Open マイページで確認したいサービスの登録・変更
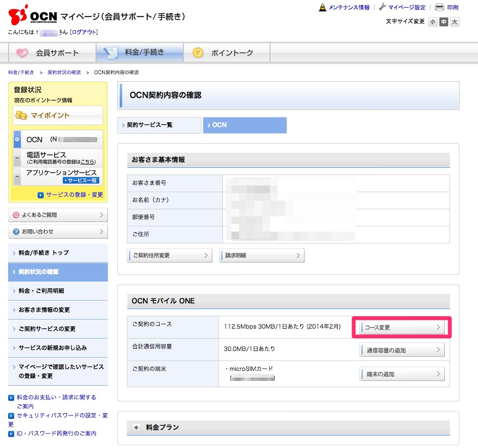Image resolution: width=478 pixels, height=448 pixels. tap(58, 371)
